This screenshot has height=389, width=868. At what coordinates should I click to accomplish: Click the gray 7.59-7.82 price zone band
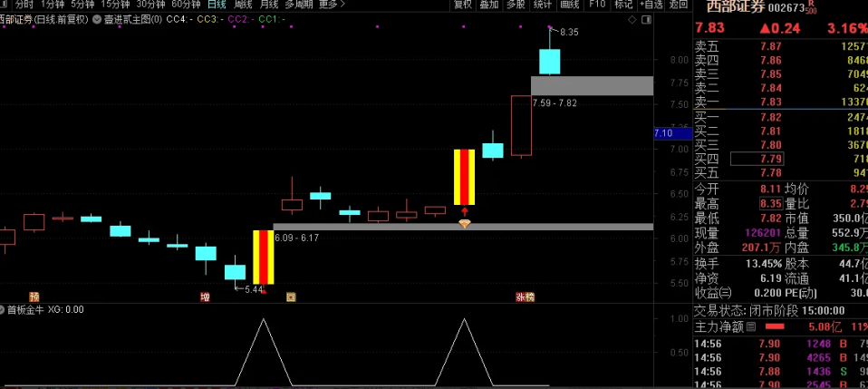coord(591,86)
